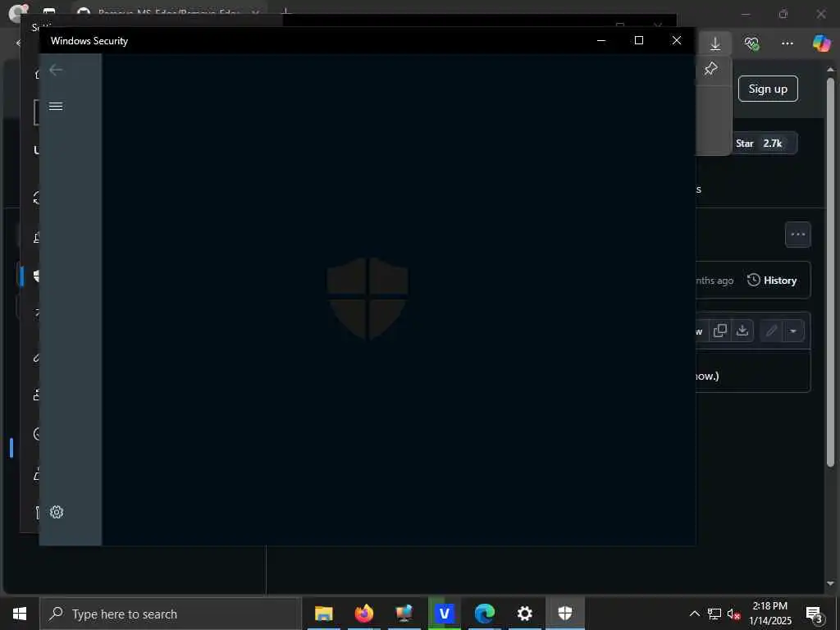Open the monitor app icon on taskbar
This screenshot has width=840, height=630.
pyautogui.click(x=404, y=614)
